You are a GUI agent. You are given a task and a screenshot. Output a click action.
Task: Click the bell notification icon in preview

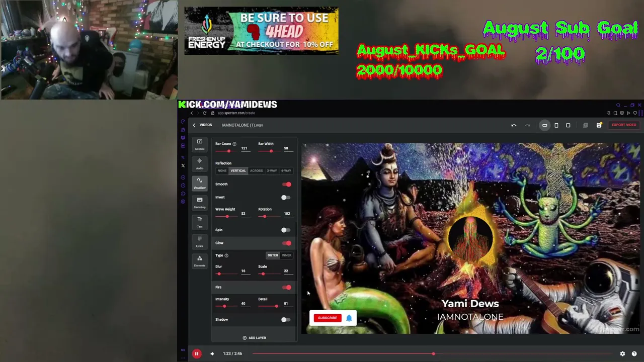tap(349, 318)
